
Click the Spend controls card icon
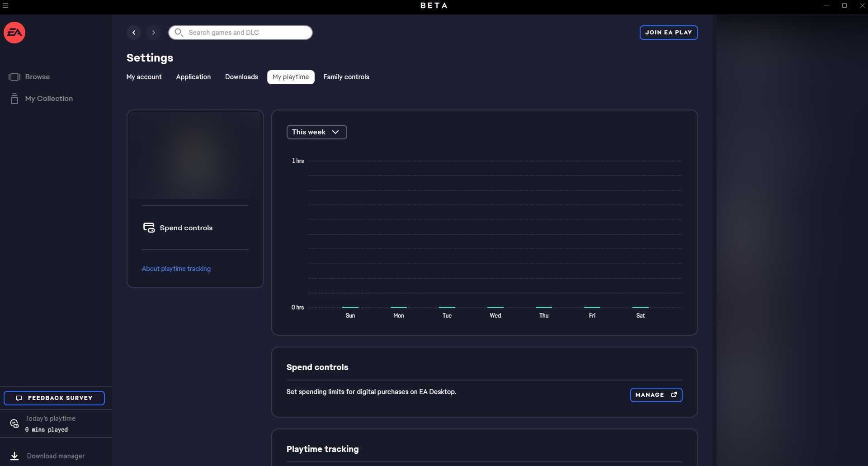pos(149,228)
